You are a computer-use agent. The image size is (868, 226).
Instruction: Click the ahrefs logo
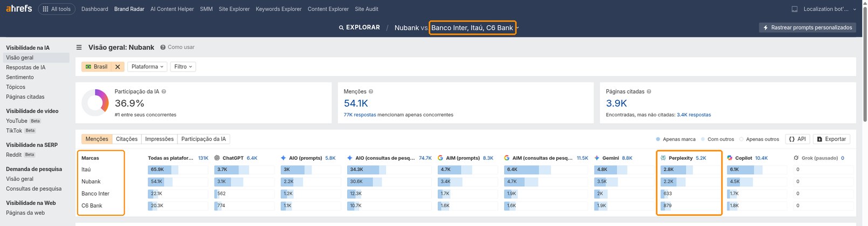point(19,9)
